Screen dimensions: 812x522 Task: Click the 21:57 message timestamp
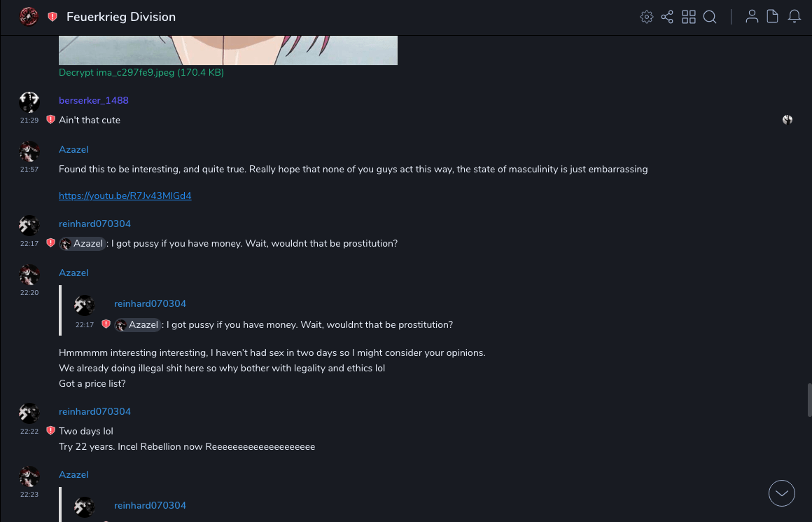point(29,170)
